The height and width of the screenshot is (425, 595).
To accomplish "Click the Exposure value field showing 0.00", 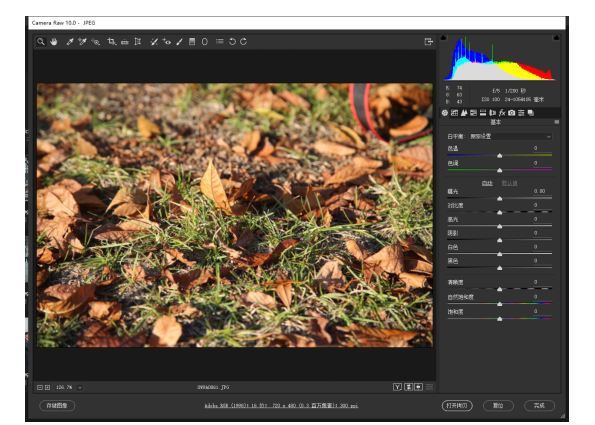I will click(x=541, y=191).
